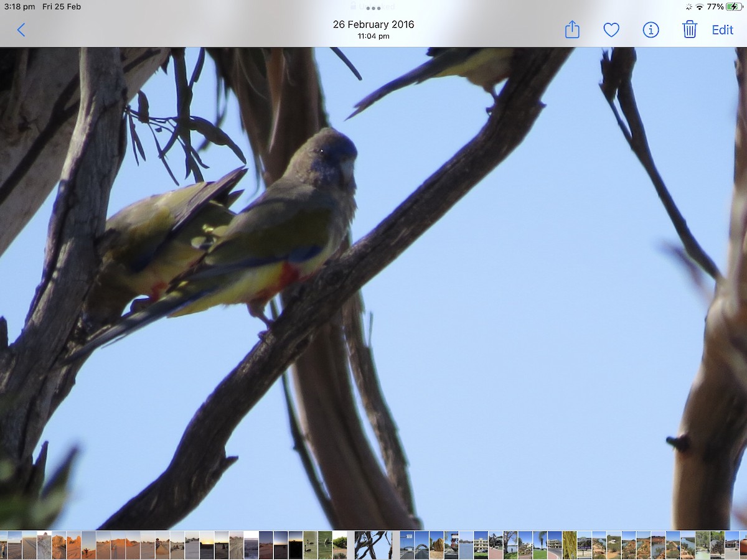747x560 pixels.
Task: Tap the battery indicator in status bar
Action: click(733, 7)
